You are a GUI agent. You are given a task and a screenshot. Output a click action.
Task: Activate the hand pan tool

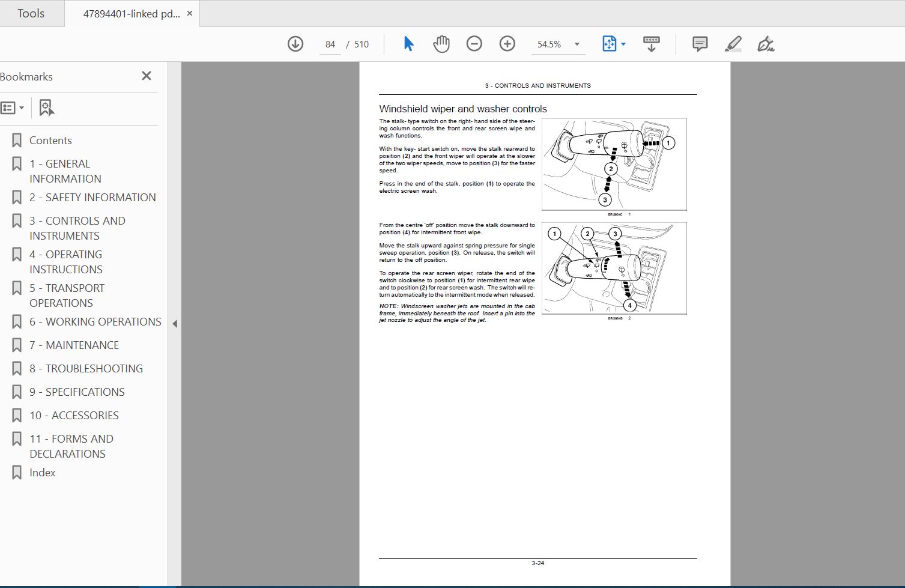(x=441, y=44)
